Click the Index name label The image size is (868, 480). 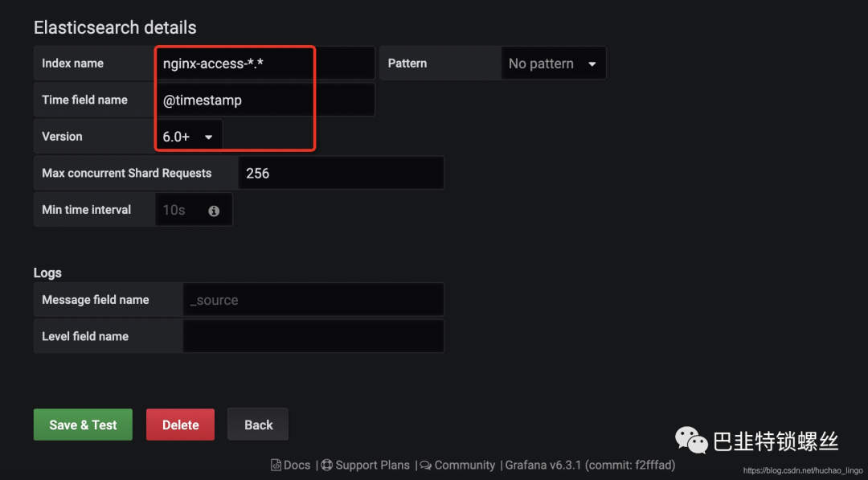pos(72,63)
